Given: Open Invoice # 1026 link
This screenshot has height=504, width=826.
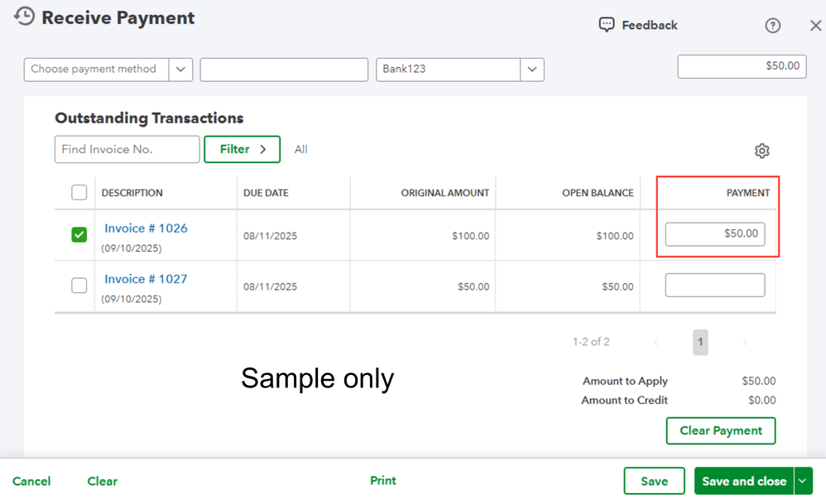Looking at the screenshot, I should [146, 228].
